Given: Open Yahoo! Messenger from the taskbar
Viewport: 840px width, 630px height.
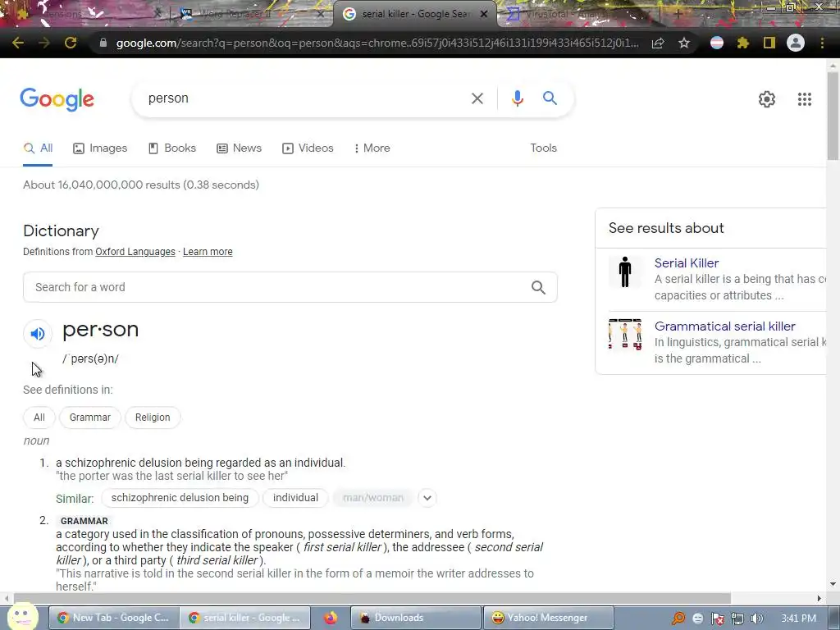Looking at the screenshot, I should click(x=548, y=618).
